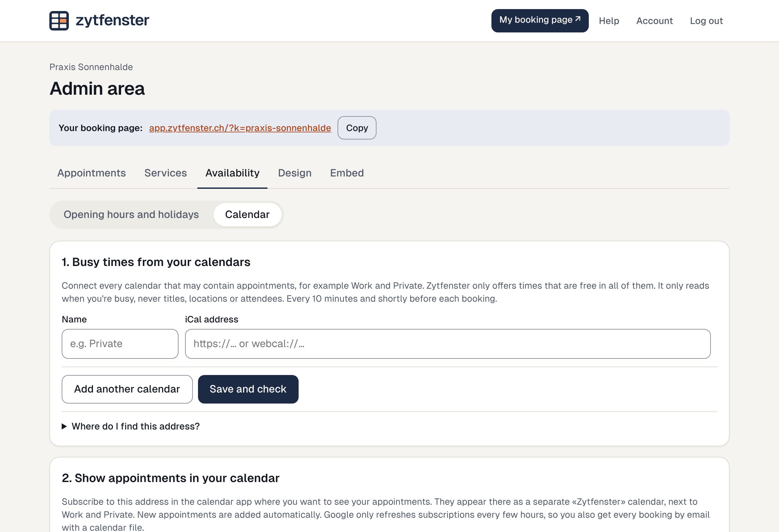Switch to the Appointments tab
This screenshot has width=779, height=532.
tap(92, 173)
